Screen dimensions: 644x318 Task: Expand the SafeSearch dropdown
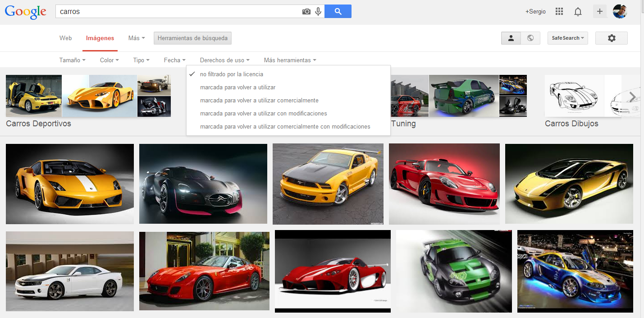(567, 38)
